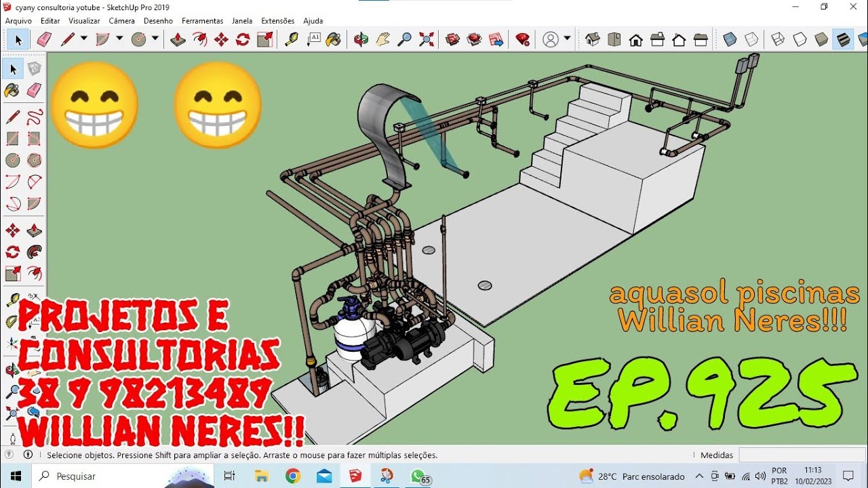868x488 pixels.
Task: Open the Extension Warehouse
Action: 474,39
